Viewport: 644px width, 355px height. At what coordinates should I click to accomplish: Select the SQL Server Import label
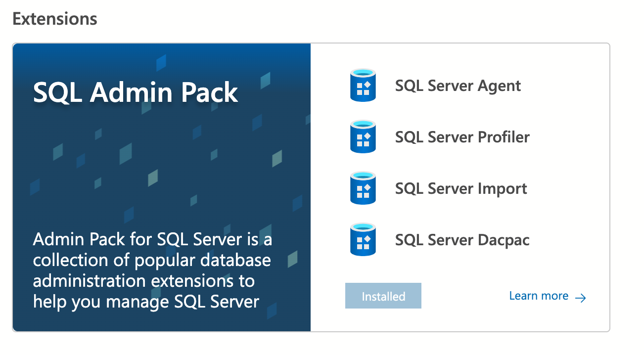pyautogui.click(x=461, y=188)
